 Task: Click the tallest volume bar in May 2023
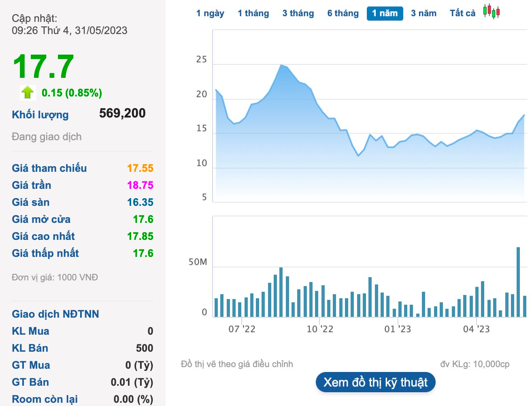(518, 282)
